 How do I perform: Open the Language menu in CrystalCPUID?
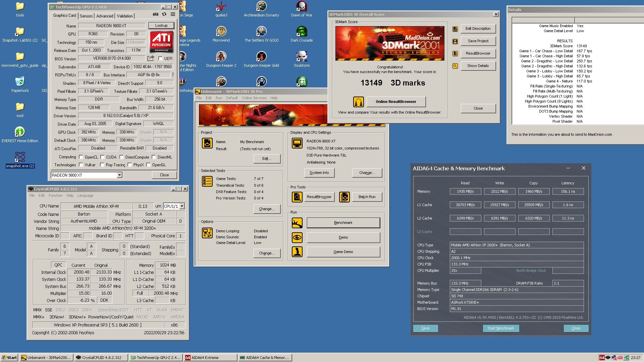point(85,195)
